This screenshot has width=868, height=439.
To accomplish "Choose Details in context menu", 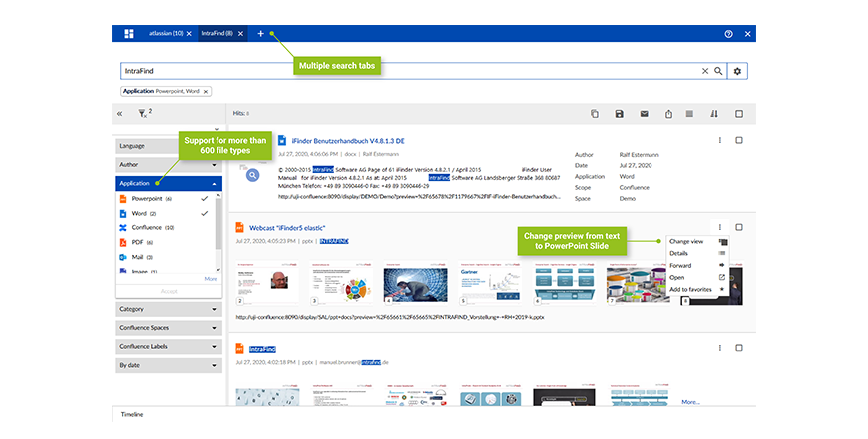I will [697, 253].
